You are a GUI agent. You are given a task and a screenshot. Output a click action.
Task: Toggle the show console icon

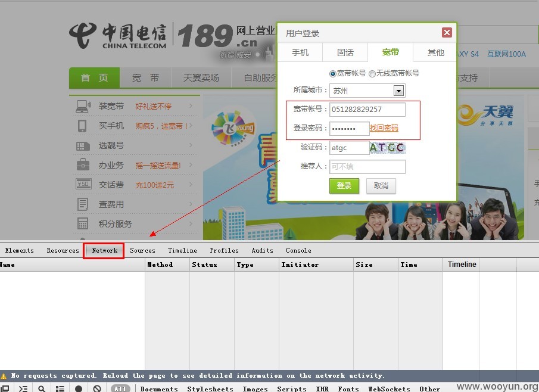click(23, 388)
